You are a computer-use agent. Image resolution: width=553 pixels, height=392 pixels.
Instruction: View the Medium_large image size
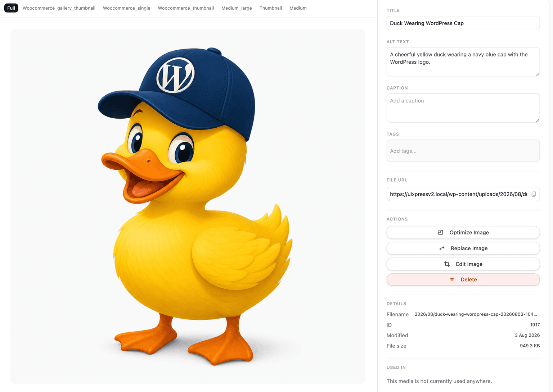click(x=237, y=8)
